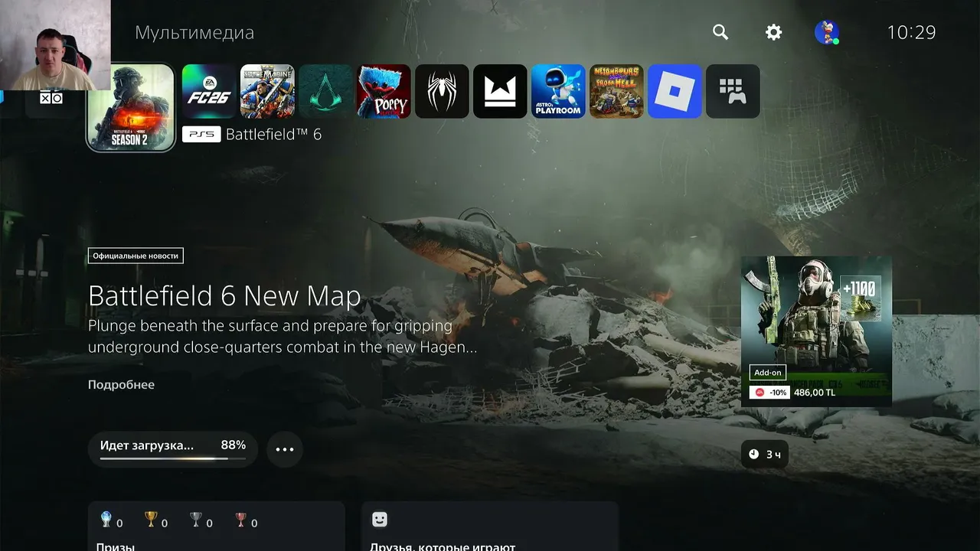Select the EA FC26 game tile
The width and height of the screenshot is (980, 551).
[x=209, y=91]
